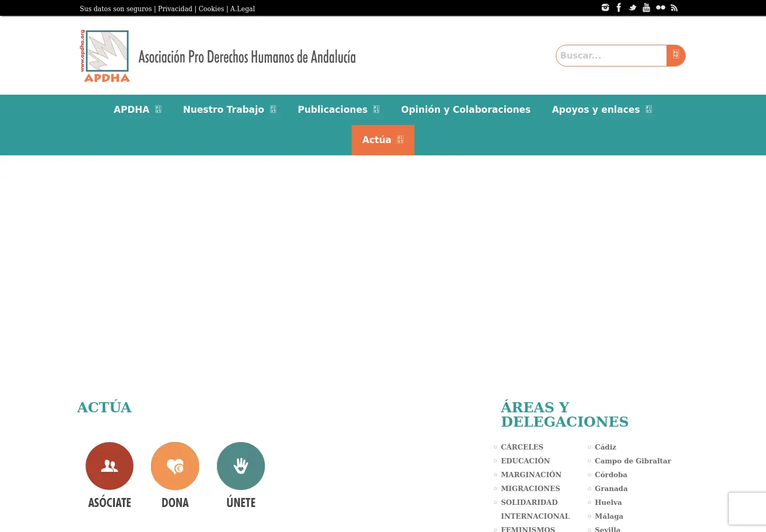Expand the Nuestro Trabajo submenu arrow
766x532 pixels.
(x=273, y=109)
